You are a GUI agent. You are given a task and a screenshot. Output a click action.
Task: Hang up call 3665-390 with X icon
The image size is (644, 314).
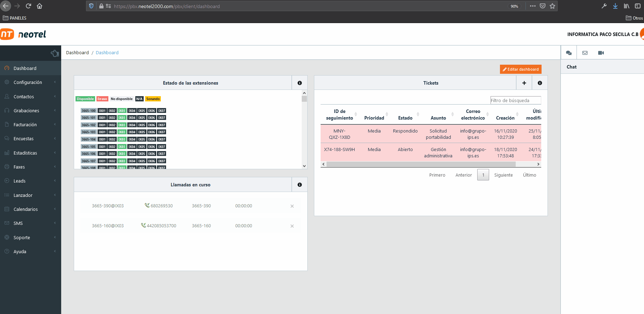point(292,206)
